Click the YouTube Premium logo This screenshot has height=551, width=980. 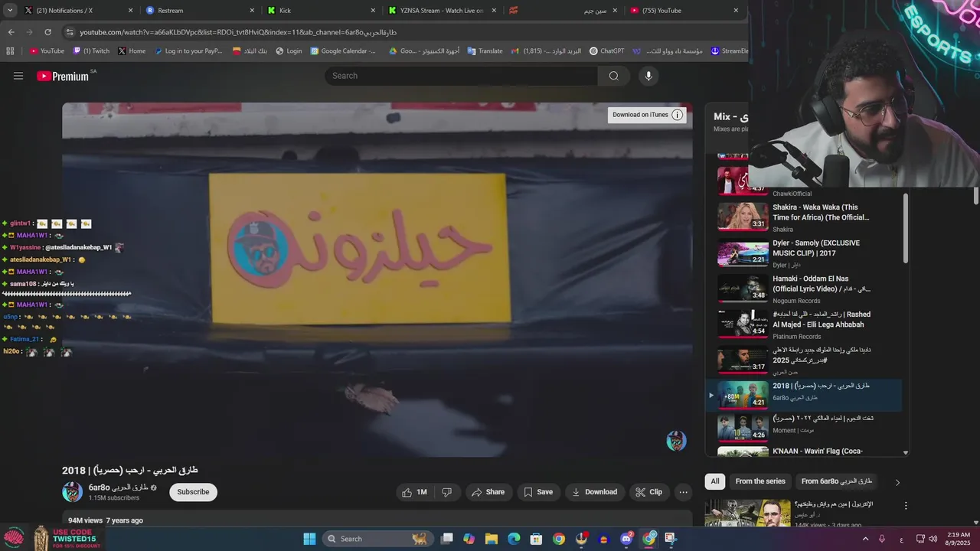(64, 76)
